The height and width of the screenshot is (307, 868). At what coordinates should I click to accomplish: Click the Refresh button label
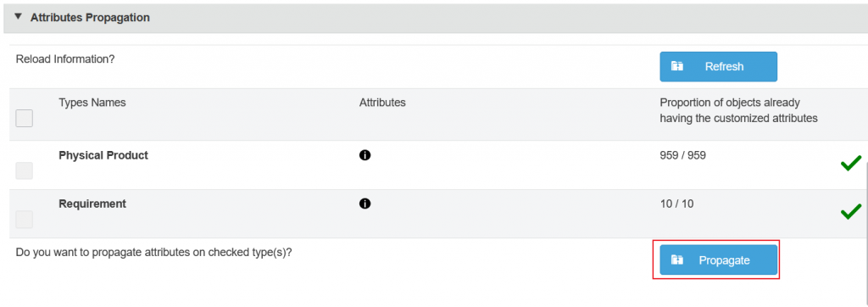click(724, 66)
